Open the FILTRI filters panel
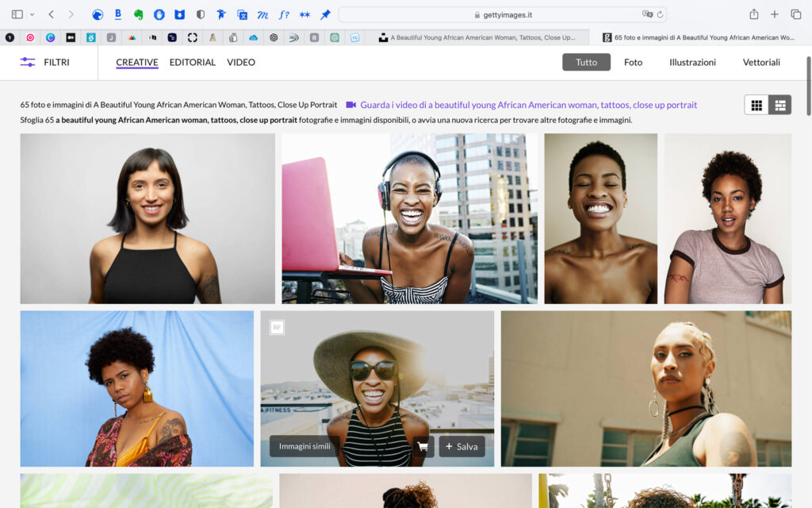 (44, 62)
